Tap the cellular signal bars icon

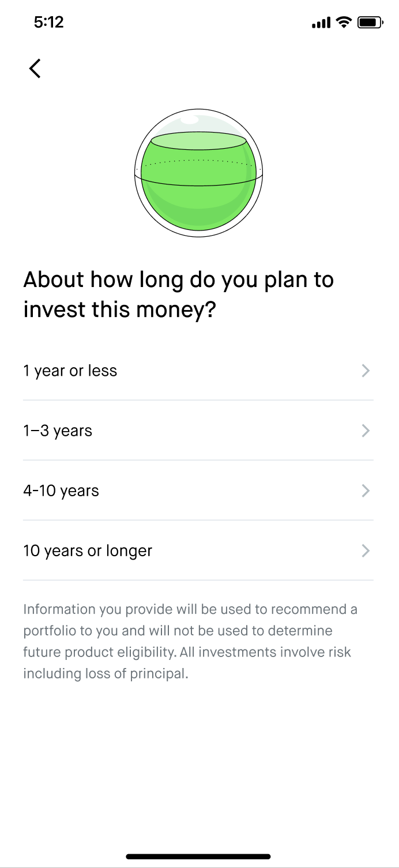point(321,23)
